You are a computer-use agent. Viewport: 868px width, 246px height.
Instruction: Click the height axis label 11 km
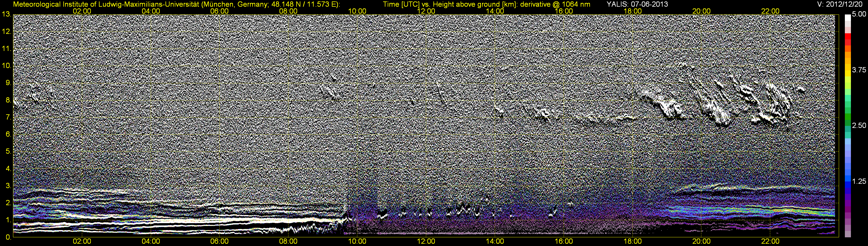[6, 49]
